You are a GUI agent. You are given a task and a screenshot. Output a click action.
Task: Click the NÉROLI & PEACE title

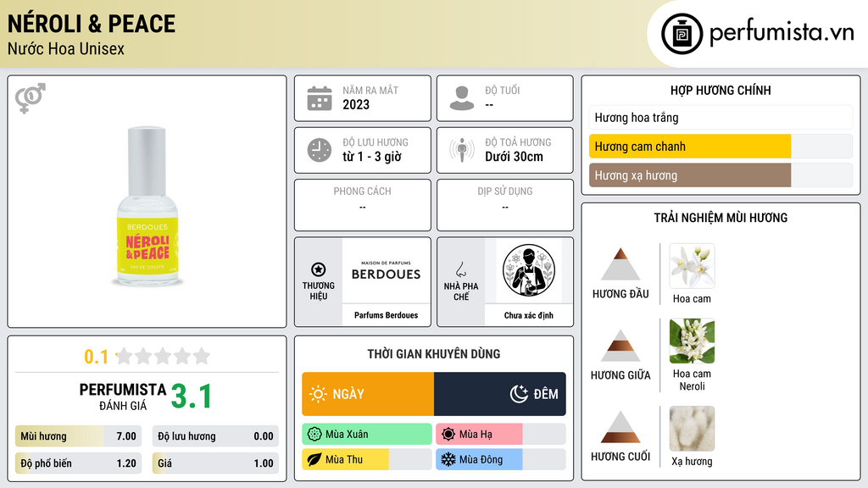click(92, 24)
